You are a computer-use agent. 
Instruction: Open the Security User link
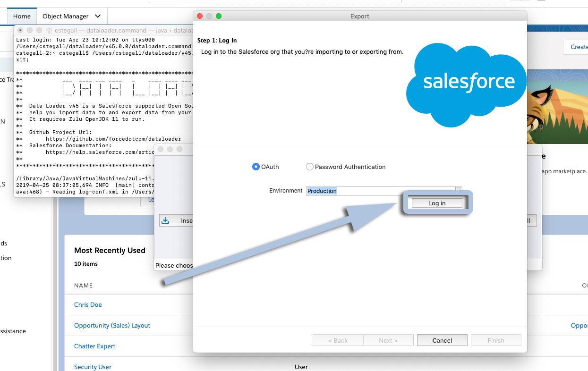(93, 367)
